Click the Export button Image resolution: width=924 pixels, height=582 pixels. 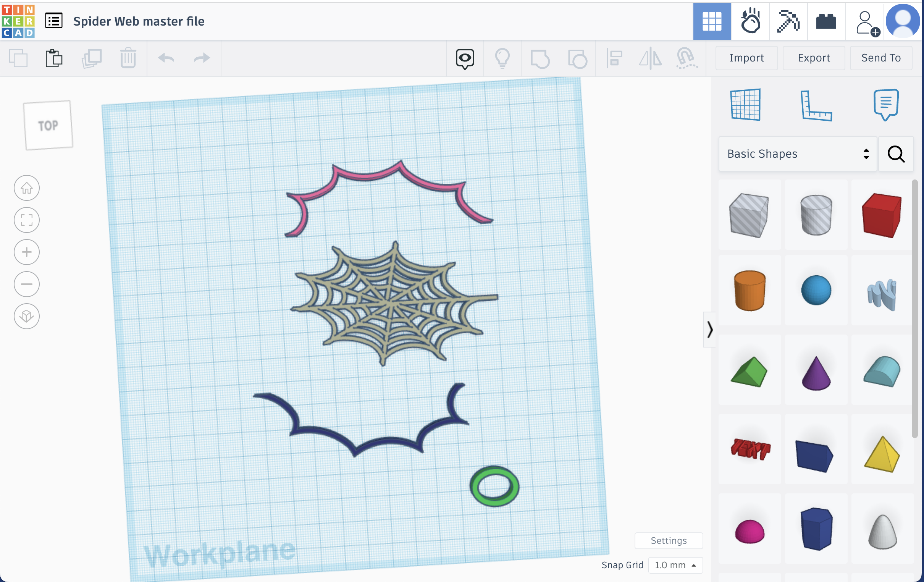click(814, 58)
